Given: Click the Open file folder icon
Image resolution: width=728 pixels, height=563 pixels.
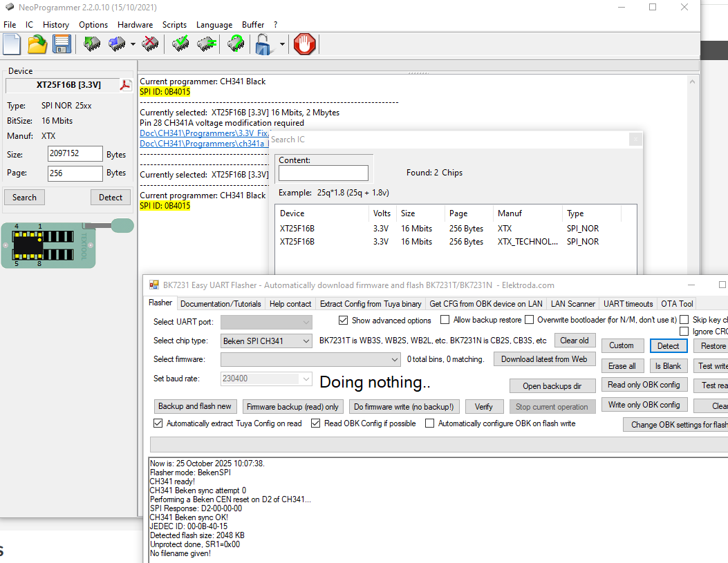Looking at the screenshot, I should (x=37, y=45).
